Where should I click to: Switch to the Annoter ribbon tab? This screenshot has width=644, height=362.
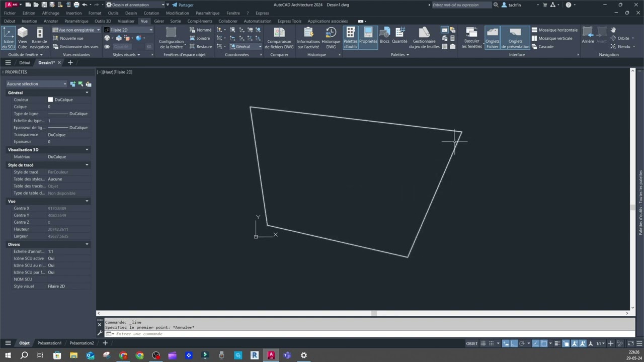(51, 21)
